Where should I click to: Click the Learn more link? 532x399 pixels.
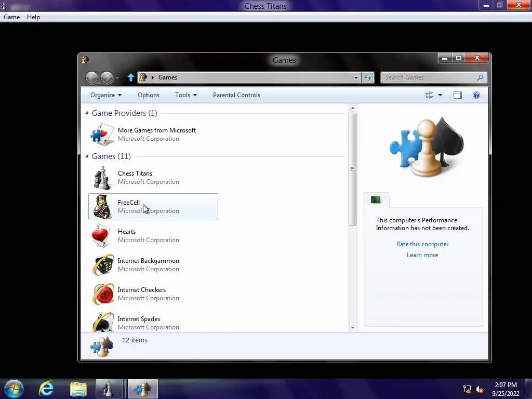tap(422, 255)
